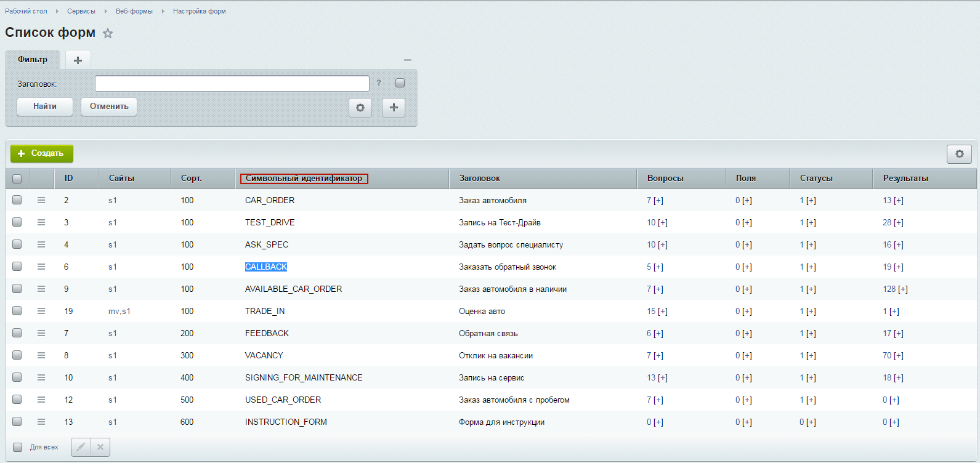Click the plus button beside the filter gear
Viewport: 980px width, 463px height.
(x=394, y=107)
